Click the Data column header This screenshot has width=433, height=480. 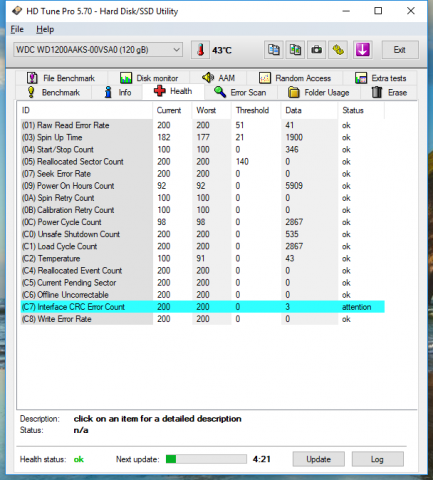point(309,110)
